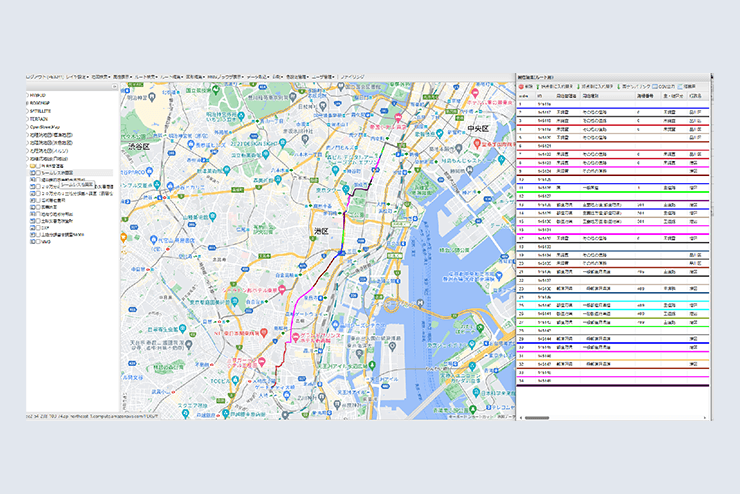
Task: Select the ROADMAP base map radio button
Action: (x=27, y=103)
